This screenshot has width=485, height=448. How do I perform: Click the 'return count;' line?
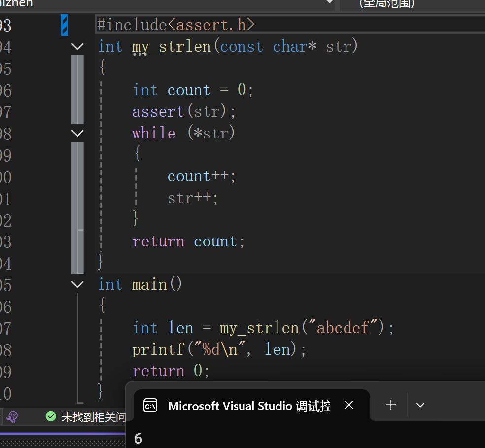[188, 241]
